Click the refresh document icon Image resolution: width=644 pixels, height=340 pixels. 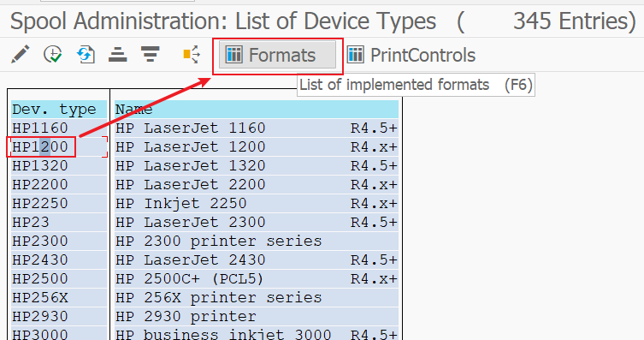tap(86, 54)
